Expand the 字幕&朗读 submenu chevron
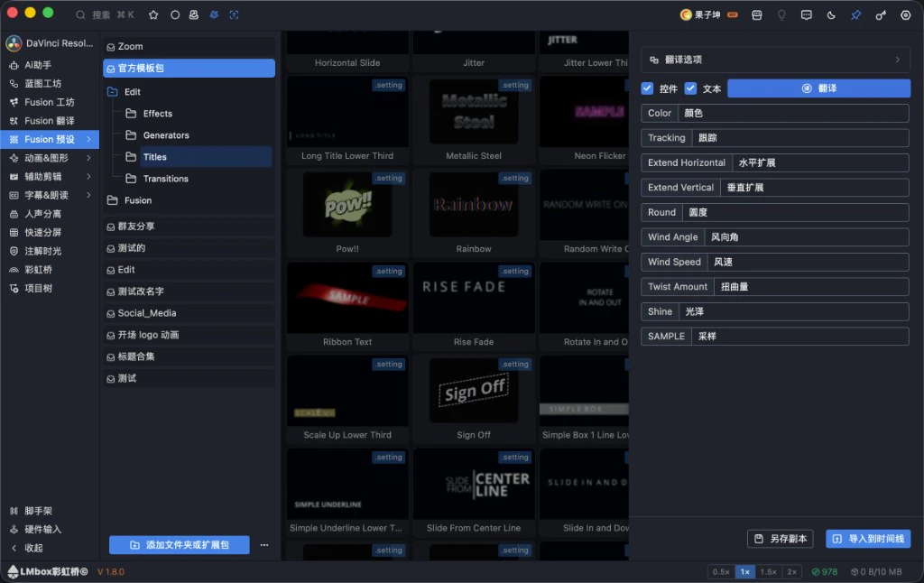The image size is (924, 583). click(89, 195)
